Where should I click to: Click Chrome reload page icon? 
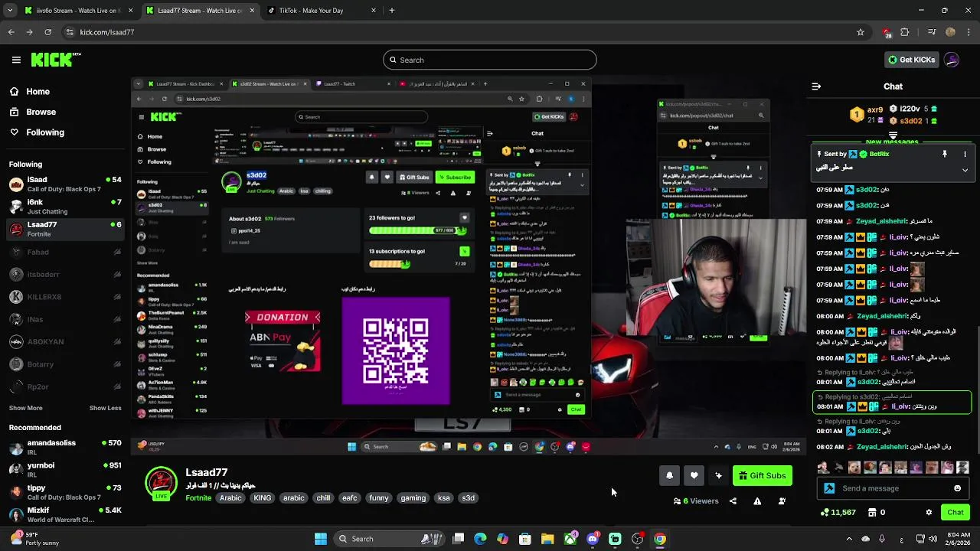[x=47, y=32]
